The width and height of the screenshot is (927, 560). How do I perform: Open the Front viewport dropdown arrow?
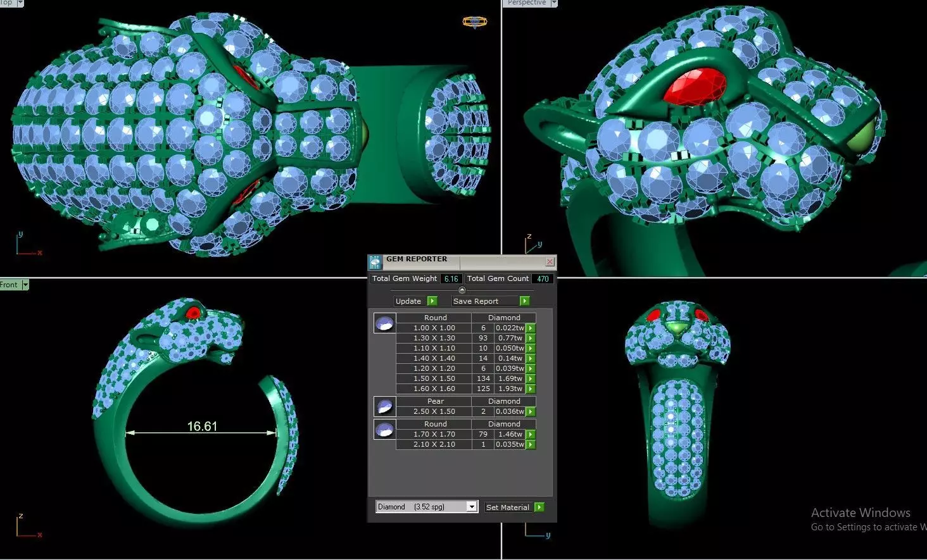pos(25,285)
